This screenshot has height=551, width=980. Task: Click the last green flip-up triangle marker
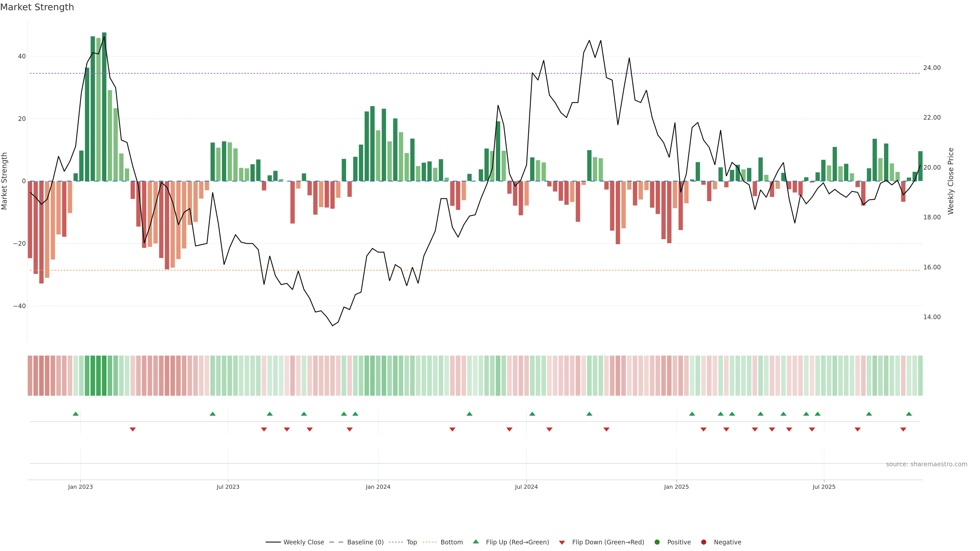click(909, 414)
